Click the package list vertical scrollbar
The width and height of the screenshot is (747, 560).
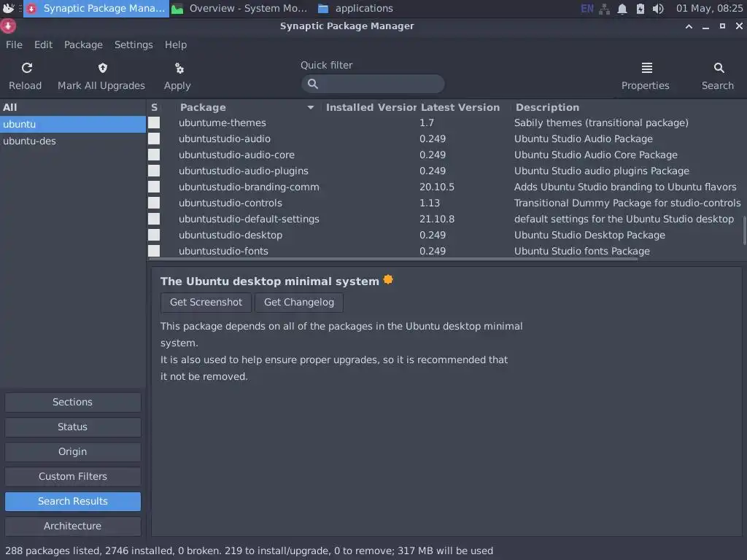(745, 230)
